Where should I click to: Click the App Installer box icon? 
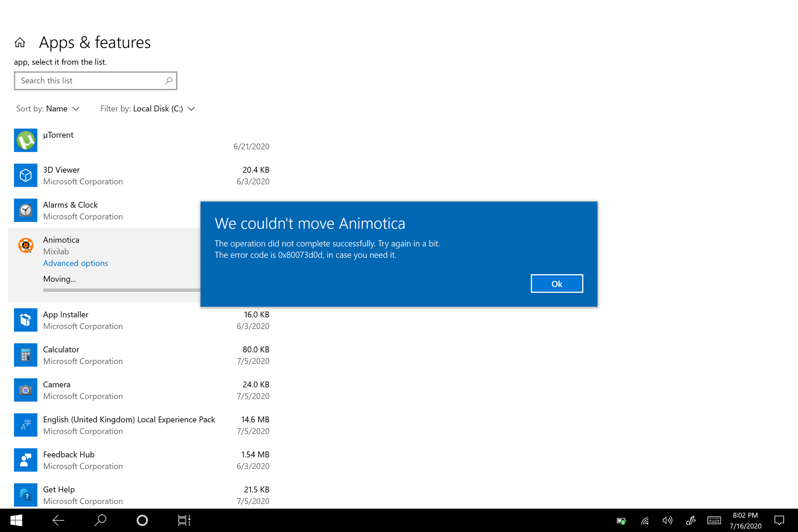tap(26, 320)
